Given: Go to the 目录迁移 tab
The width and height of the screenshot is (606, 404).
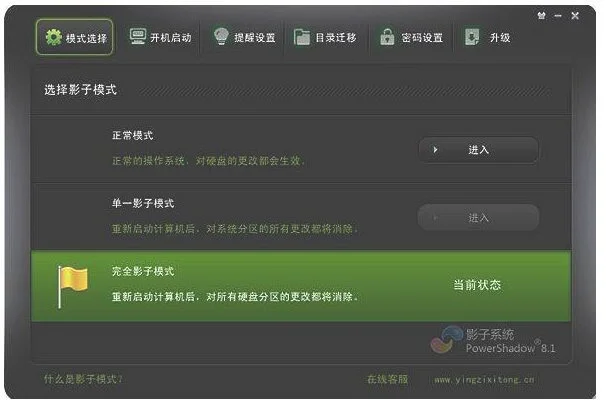Looking at the screenshot, I should 336,38.
